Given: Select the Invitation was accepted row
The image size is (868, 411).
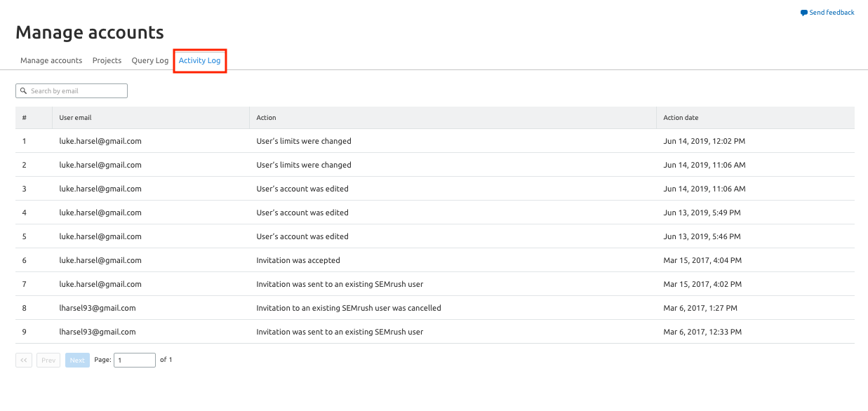Looking at the screenshot, I should [x=435, y=260].
